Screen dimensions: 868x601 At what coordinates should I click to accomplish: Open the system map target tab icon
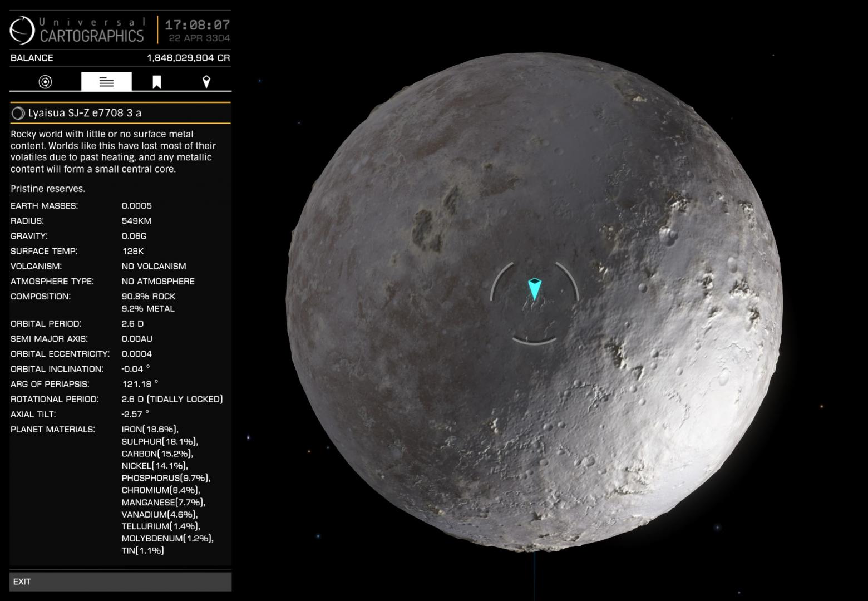(45, 82)
